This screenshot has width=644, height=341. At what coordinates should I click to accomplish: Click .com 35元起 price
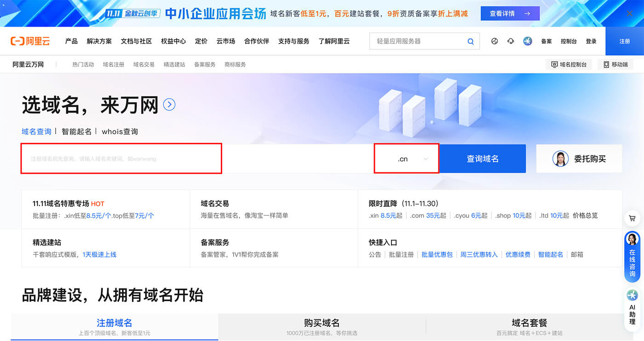click(x=428, y=216)
